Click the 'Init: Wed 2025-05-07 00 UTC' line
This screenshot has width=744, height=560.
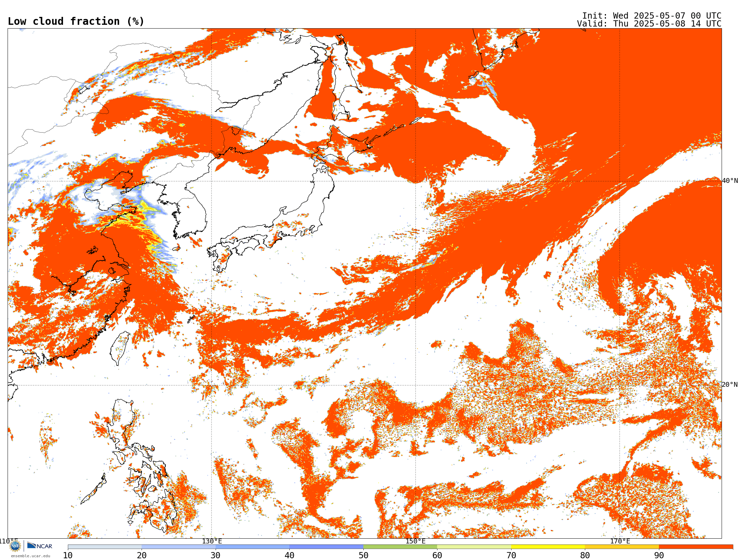(x=652, y=16)
